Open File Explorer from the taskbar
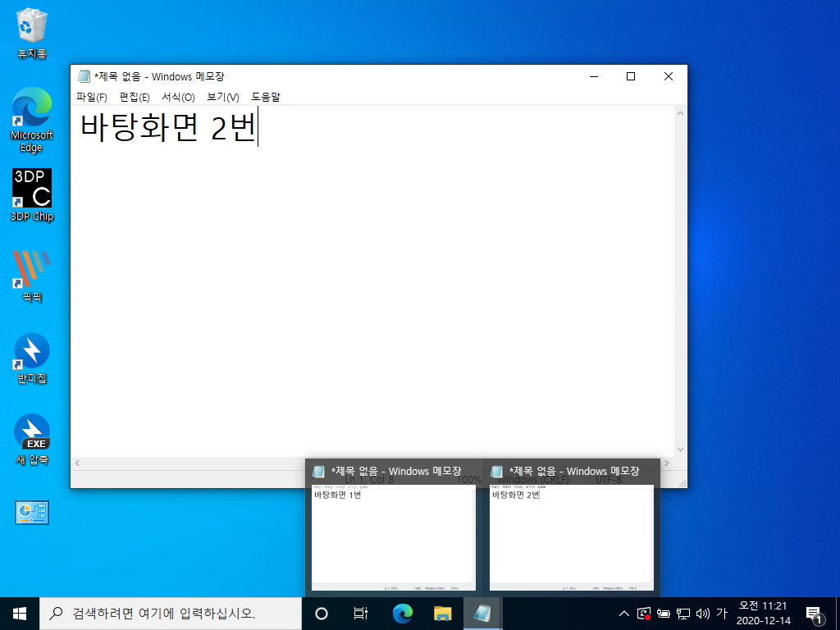Screen dimensions: 840x630 pyautogui.click(x=442, y=614)
